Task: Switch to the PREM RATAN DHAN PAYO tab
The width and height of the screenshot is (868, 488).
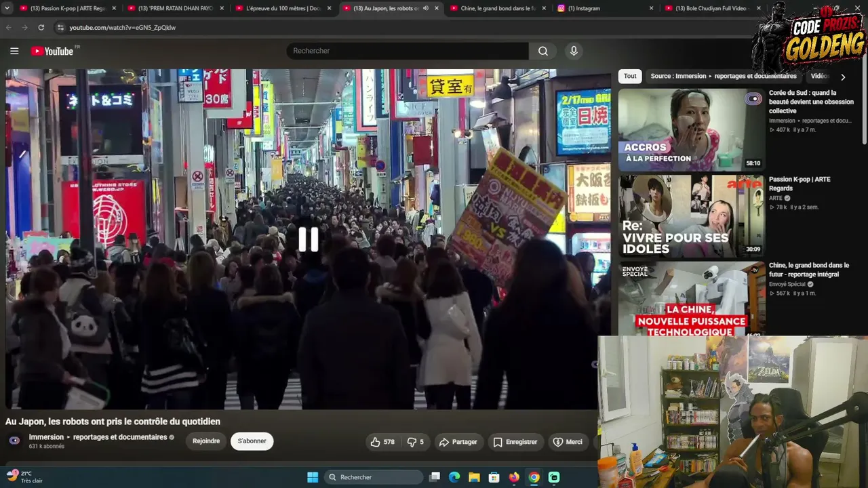Action: [176, 8]
